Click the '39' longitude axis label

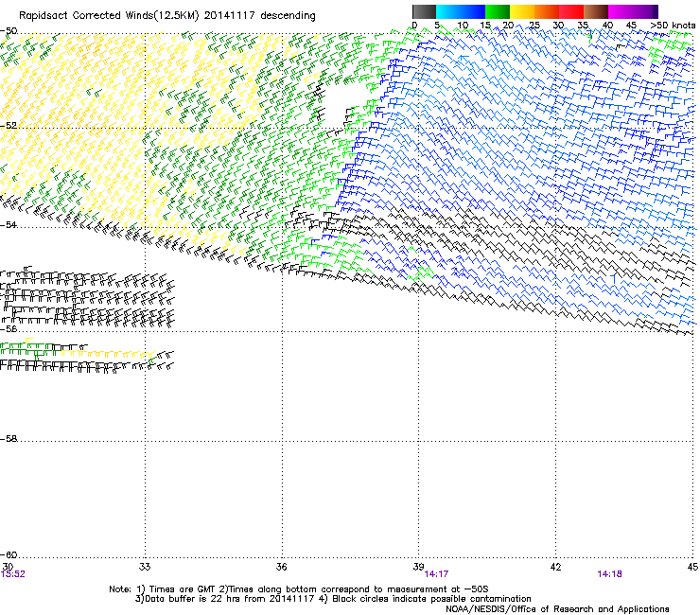(x=418, y=567)
